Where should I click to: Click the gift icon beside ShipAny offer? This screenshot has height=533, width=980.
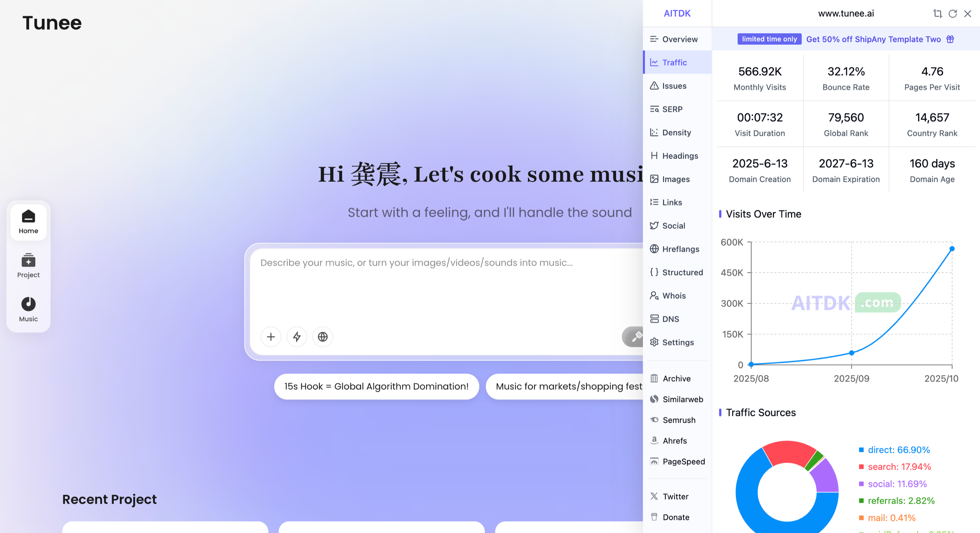click(950, 39)
